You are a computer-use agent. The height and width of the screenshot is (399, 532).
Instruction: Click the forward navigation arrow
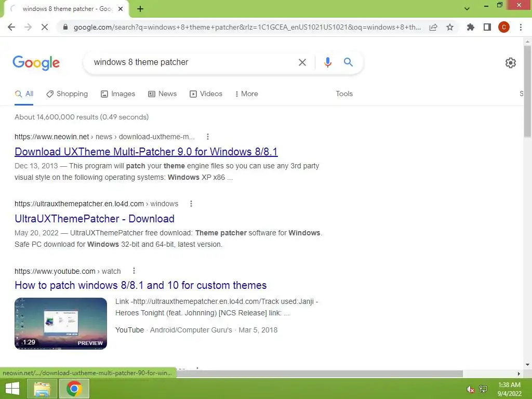(28, 27)
